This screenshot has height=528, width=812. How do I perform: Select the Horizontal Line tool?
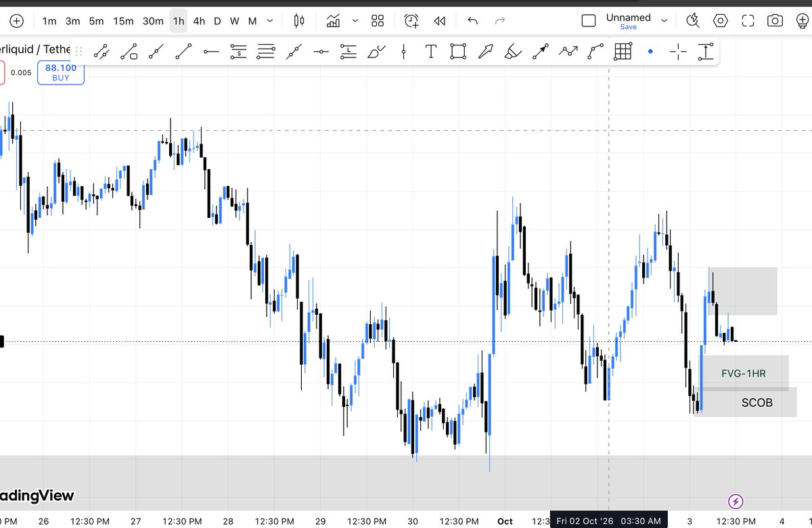(321, 51)
